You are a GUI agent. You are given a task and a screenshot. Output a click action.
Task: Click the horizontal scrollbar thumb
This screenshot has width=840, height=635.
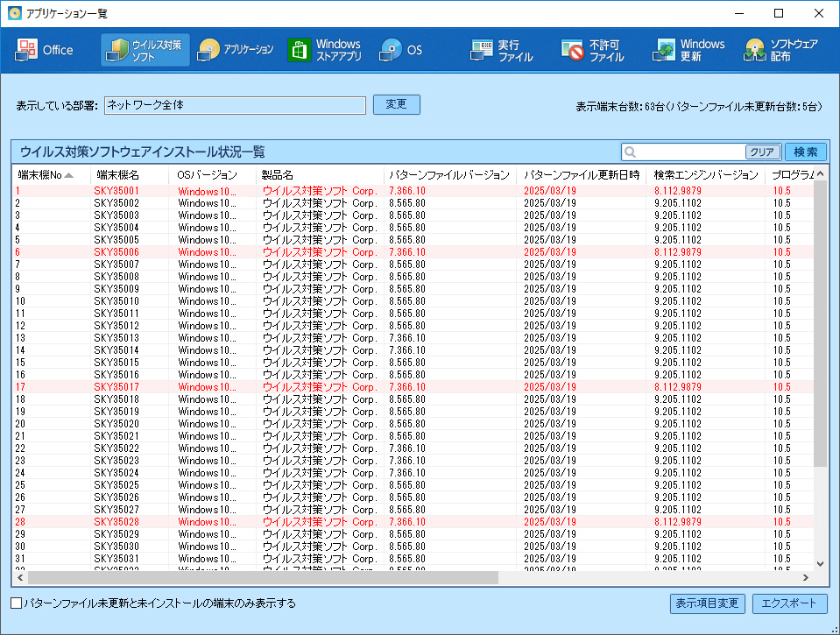263,577
